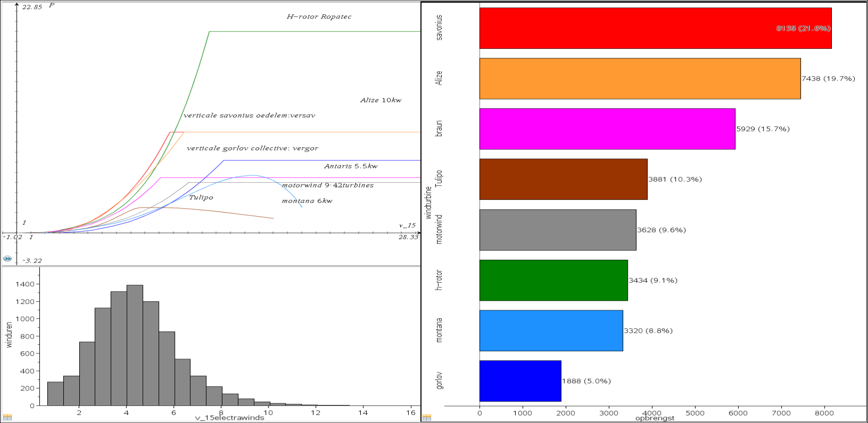This screenshot has height=423, width=868.
Task: Click the 'braun' category label
Action: 439,129
